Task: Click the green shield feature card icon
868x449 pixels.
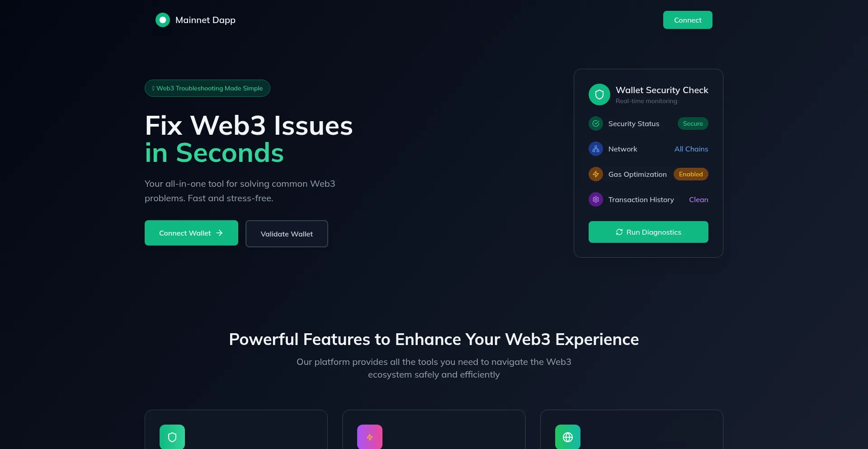Action: [x=172, y=437]
